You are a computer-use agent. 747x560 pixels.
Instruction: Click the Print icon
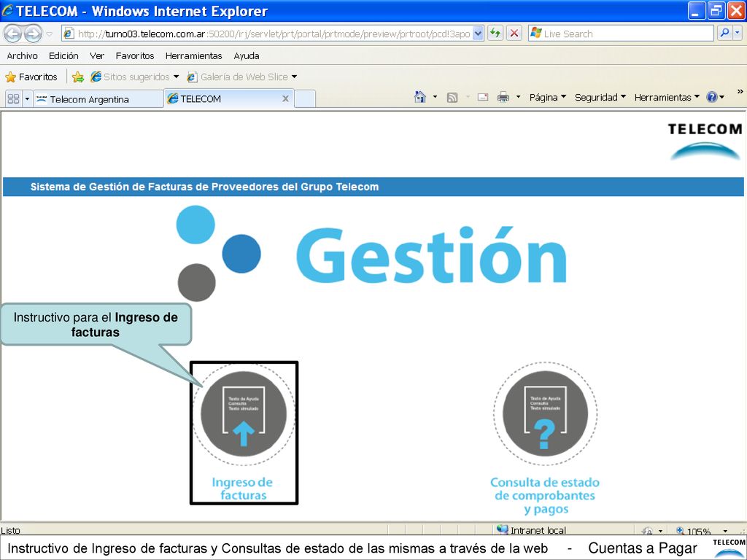[x=503, y=97]
